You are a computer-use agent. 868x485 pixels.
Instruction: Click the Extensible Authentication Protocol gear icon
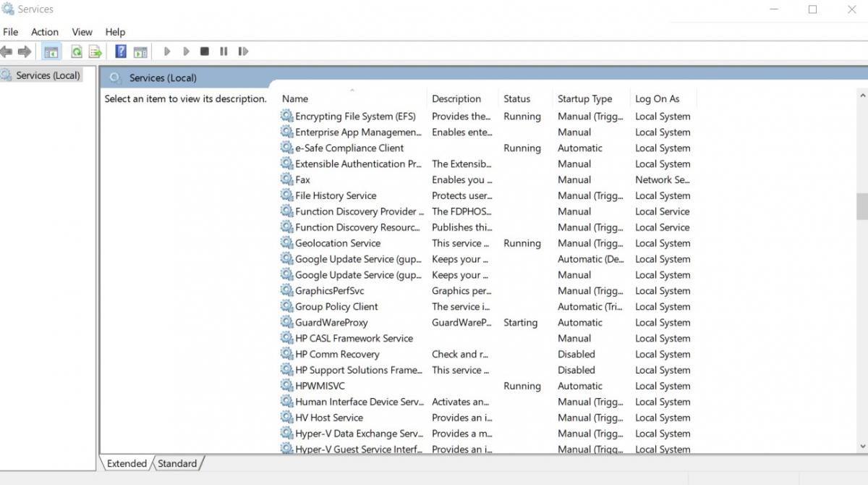click(x=287, y=164)
